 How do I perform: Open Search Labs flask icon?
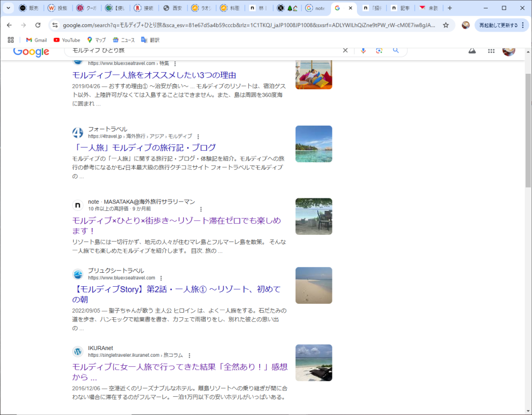click(472, 51)
